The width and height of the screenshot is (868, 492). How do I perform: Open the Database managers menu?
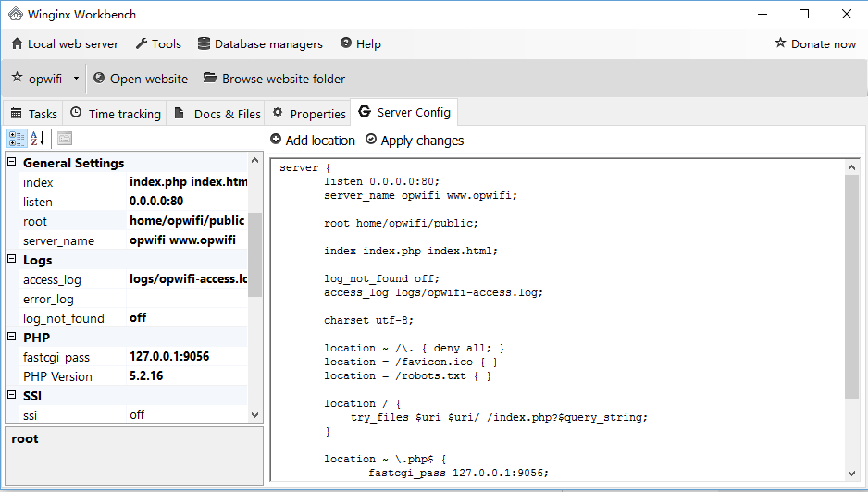[260, 43]
